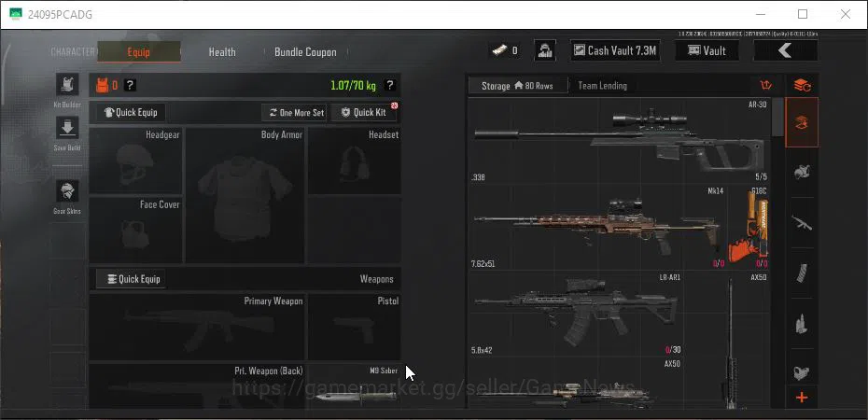Open the Quick Kit button
The width and height of the screenshot is (868, 420).
(364, 112)
